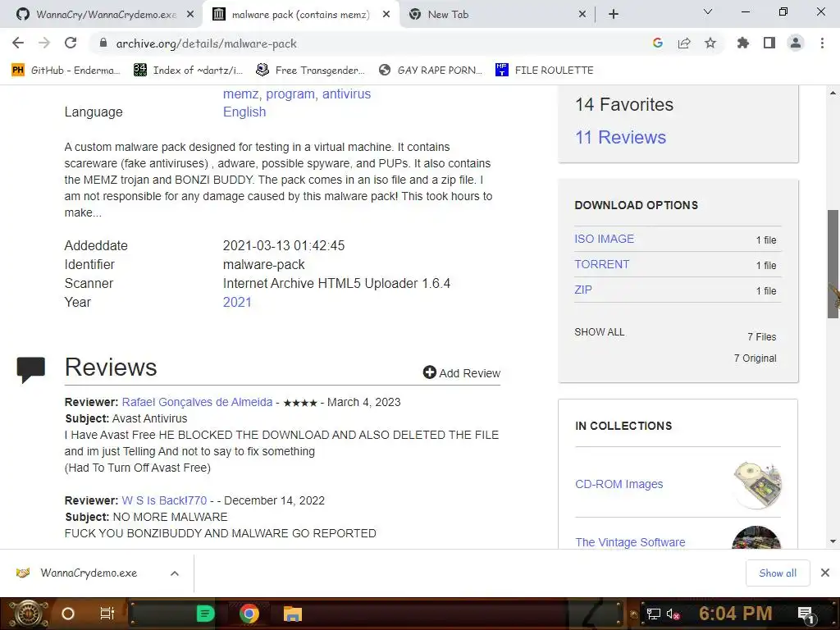Viewport: 840px width, 630px height.
Task: Click the 14 Favorites text
Action: tap(624, 104)
